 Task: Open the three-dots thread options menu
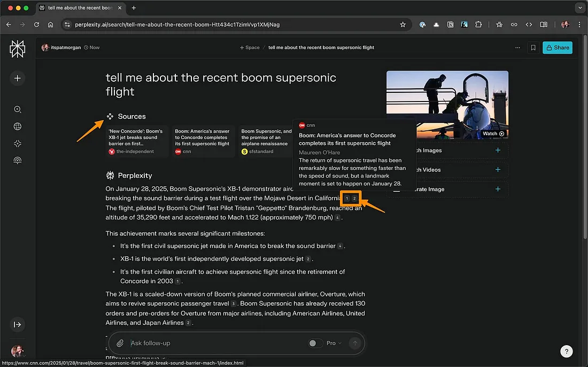point(517,48)
